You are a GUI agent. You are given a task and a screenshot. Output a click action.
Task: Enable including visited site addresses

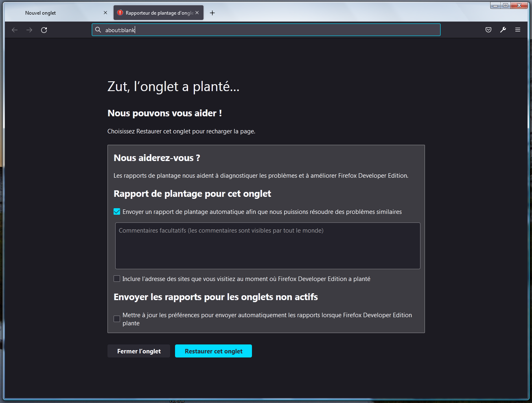click(117, 279)
